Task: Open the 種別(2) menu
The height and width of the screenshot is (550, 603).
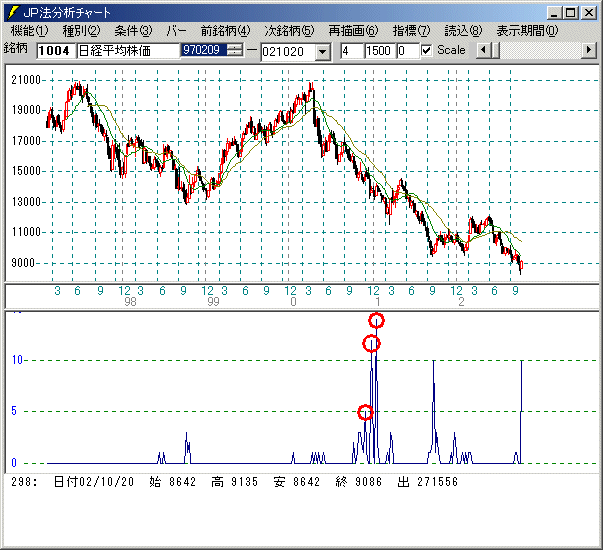Action: point(82,31)
